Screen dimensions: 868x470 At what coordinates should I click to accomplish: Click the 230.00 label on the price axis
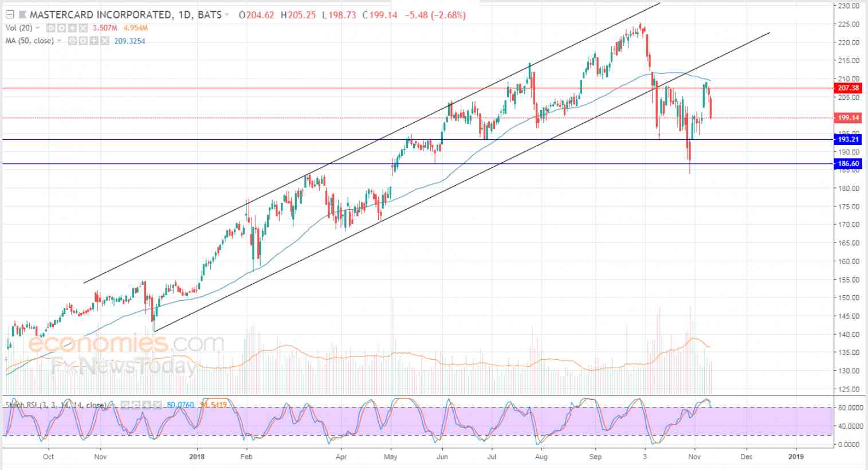coord(849,6)
